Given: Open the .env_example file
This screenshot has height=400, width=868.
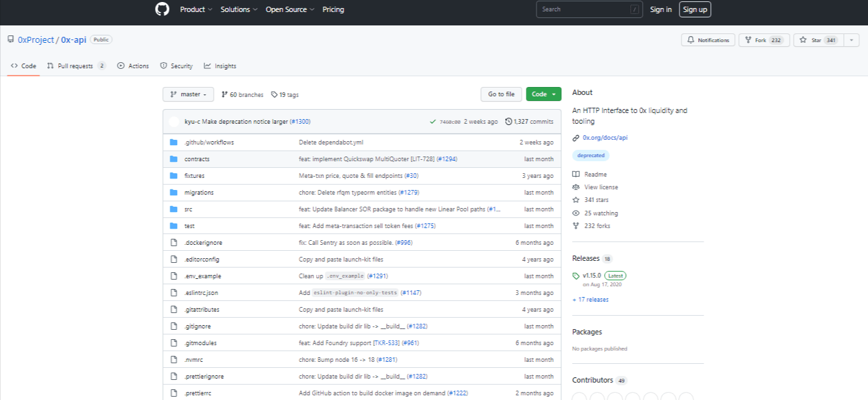Looking at the screenshot, I should pyautogui.click(x=203, y=276).
